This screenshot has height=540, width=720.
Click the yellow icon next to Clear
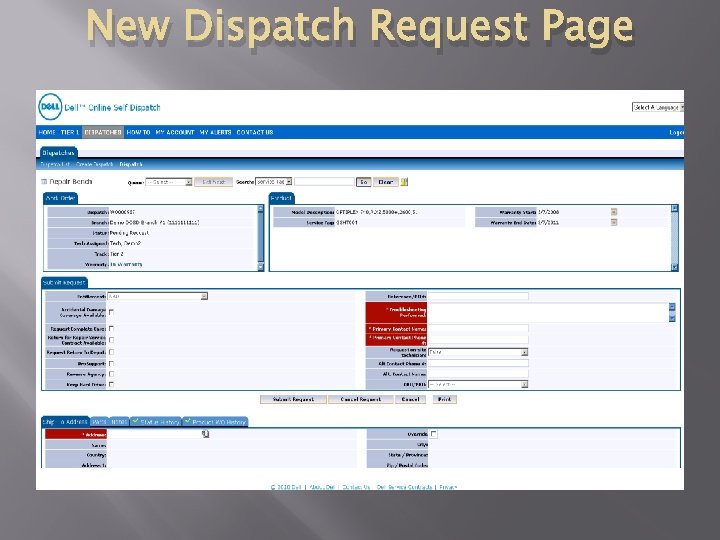click(x=404, y=182)
